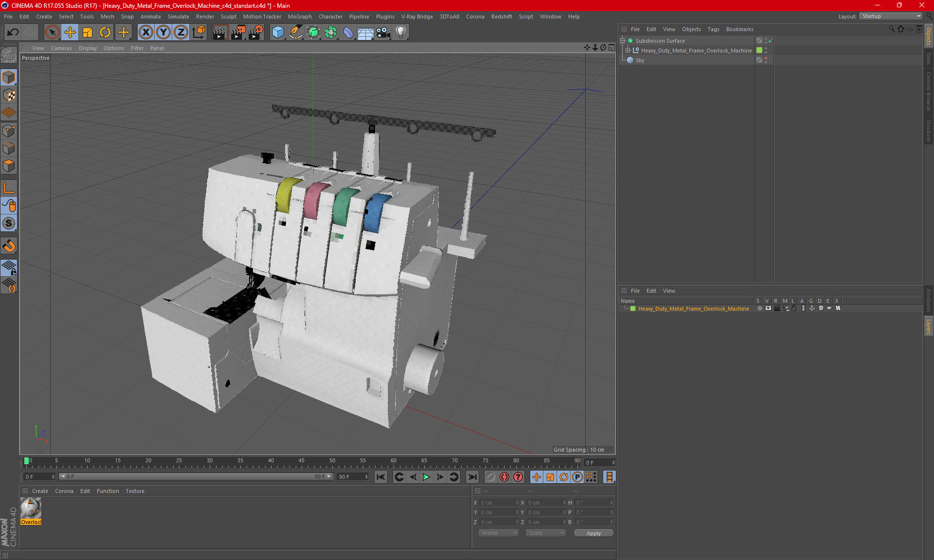Expand Heavy_Duty_Metal_Frame_Overlock_Machine object
Viewport: 934px width, 560px height.
pyautogui.click(x=628, y=50)
